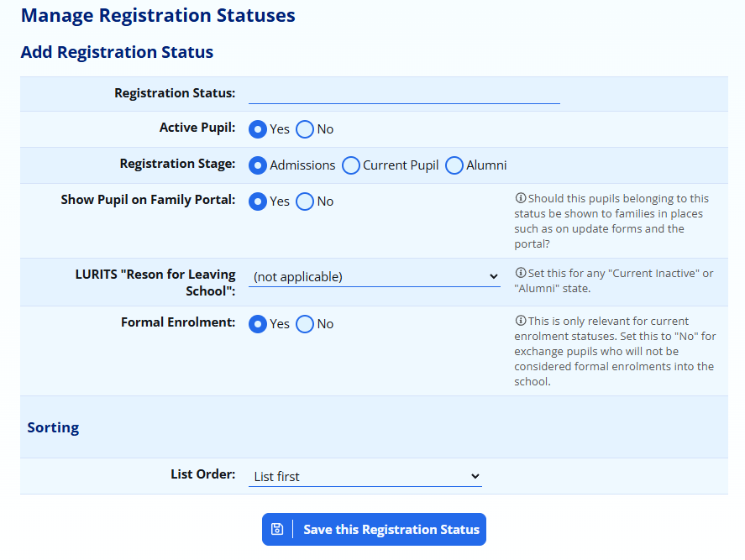Choose Admissions registration stage

[x=258, y=165]
